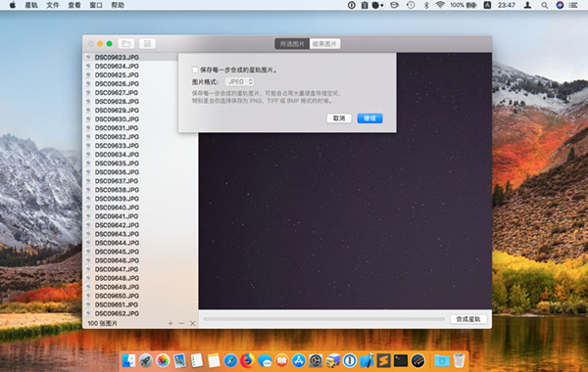Viewport: 588px width, 372px height.
Task: Click the 取消 button in dialog
Action: (339, 118)
